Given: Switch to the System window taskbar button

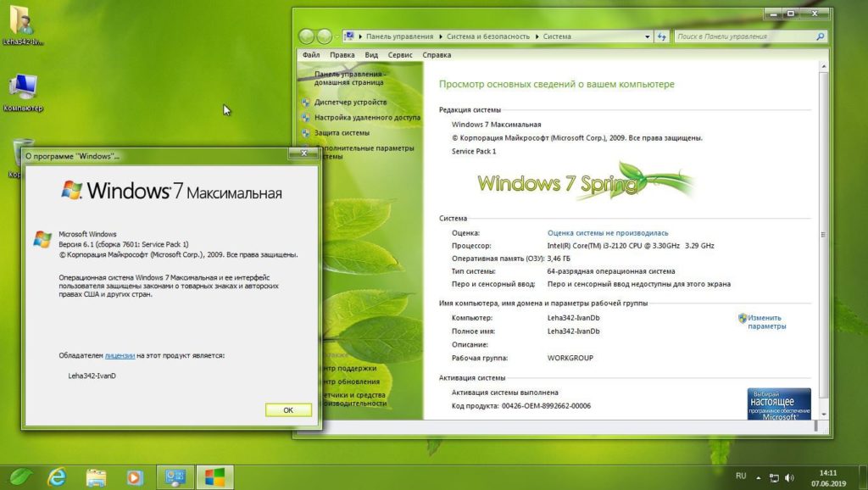Looking at the screenshot, I should point(175,476).
